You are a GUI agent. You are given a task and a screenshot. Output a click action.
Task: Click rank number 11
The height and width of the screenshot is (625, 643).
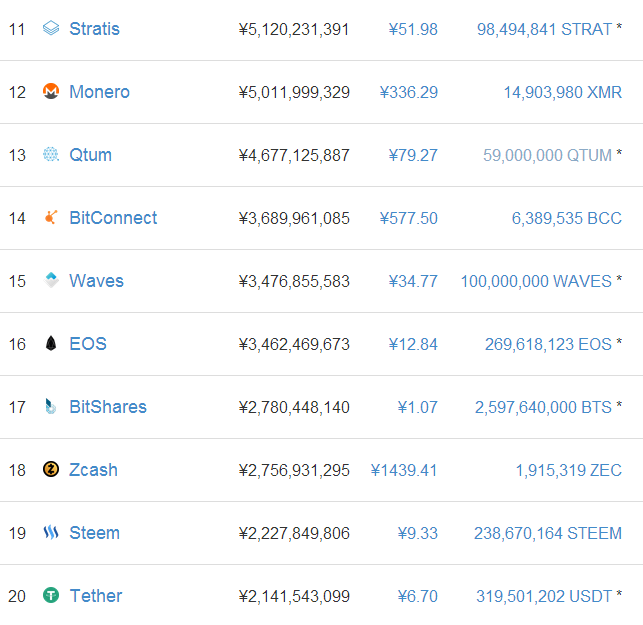pyautogui.click(x=17, y=30)
